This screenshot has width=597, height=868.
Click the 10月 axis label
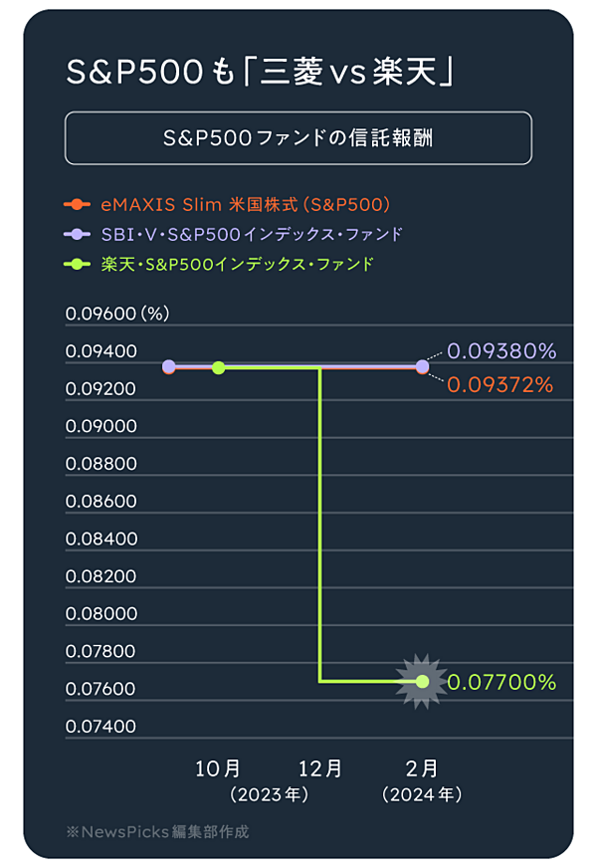click(x=218, y=768)
